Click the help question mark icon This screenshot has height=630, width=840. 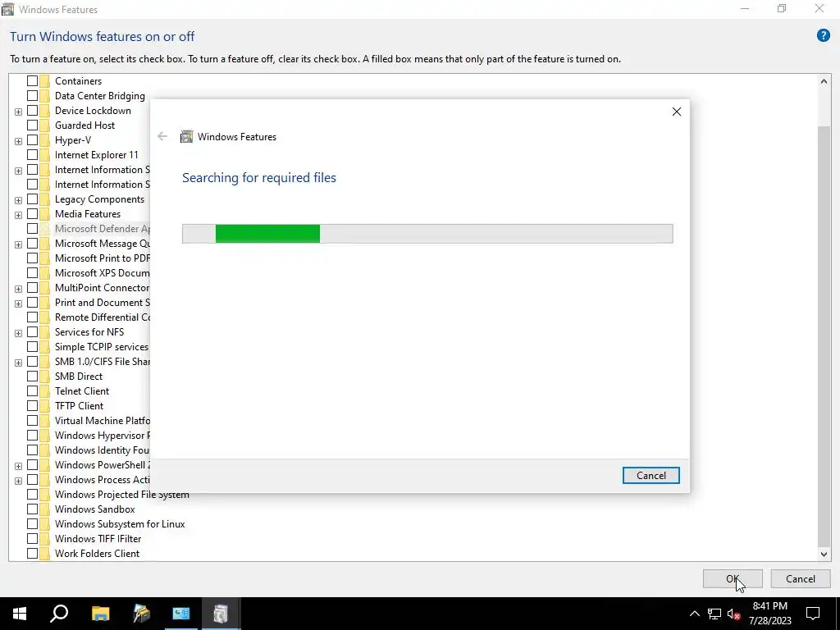point(823,36)
